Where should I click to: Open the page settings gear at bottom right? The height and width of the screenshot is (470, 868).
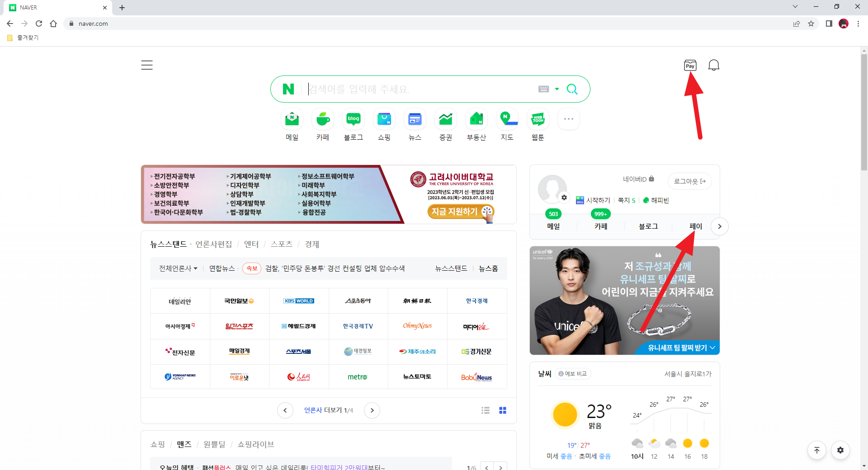pos(840,450)
